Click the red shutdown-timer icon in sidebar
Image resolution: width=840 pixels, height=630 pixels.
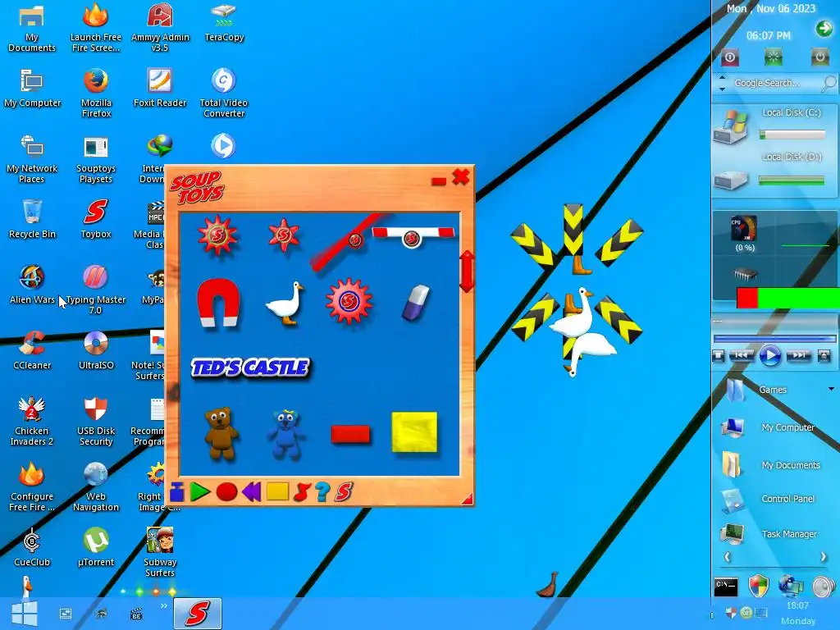pos(729,57)
